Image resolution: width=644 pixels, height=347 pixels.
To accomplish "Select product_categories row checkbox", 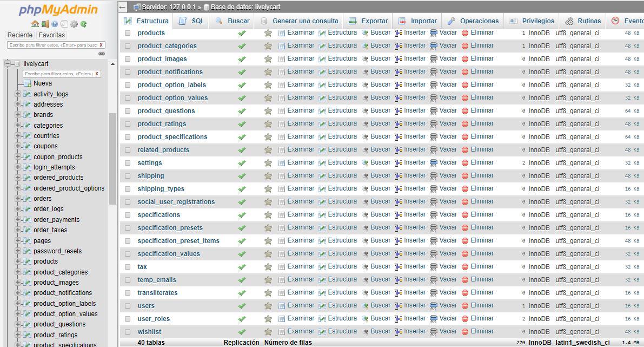I will [x=128, y=46].
